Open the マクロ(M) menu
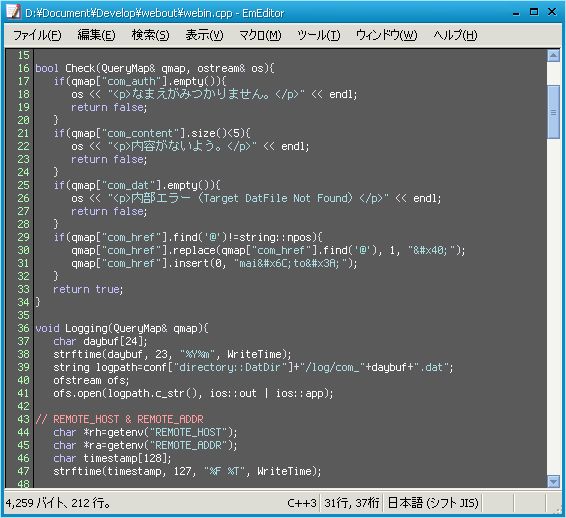The width and height of the screenshot is (566, 518). pos(260,35)
